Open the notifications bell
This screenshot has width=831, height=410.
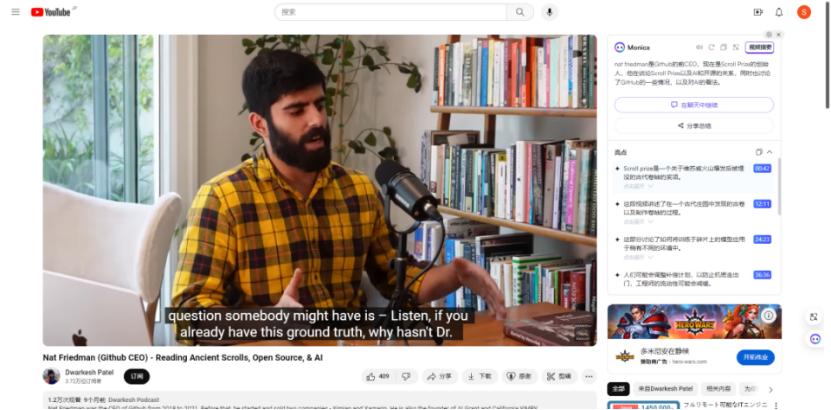(x=779, y=12)
